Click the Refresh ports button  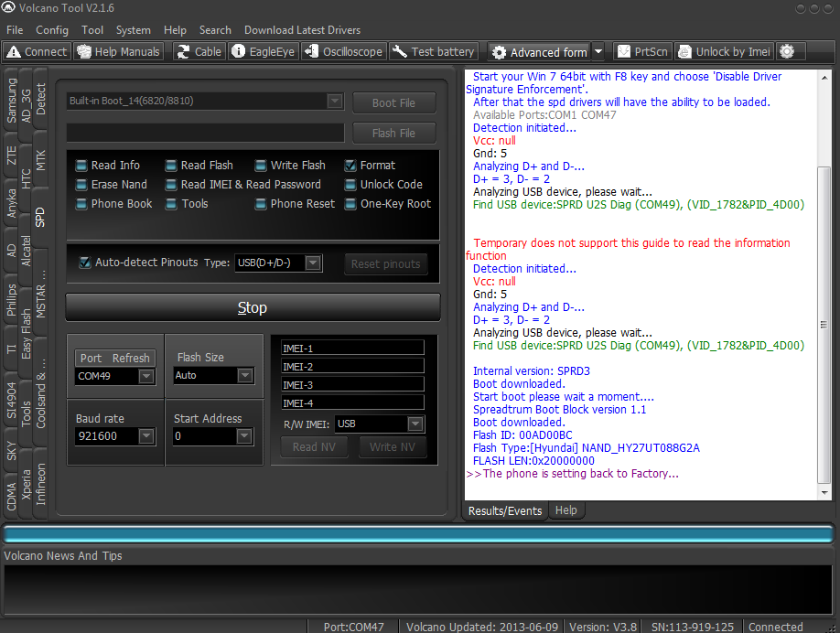pyautogui.click(x=131, y=358)
